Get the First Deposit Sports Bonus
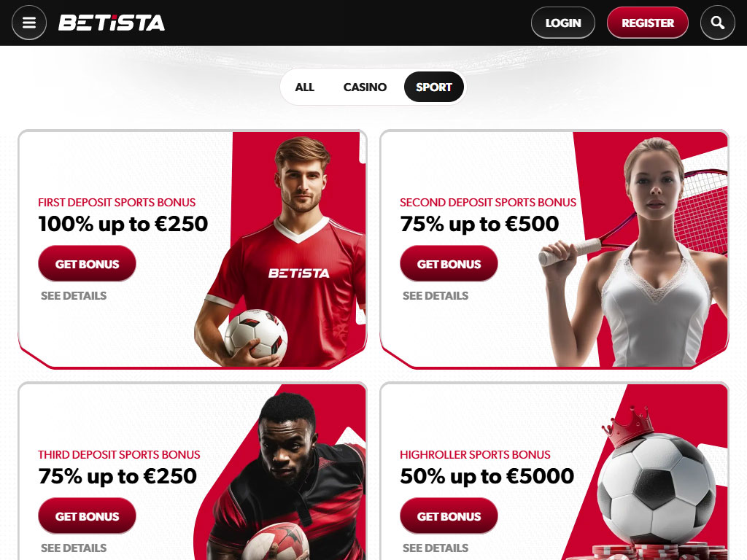Viewport: 747px width, 560px height. 88,263
